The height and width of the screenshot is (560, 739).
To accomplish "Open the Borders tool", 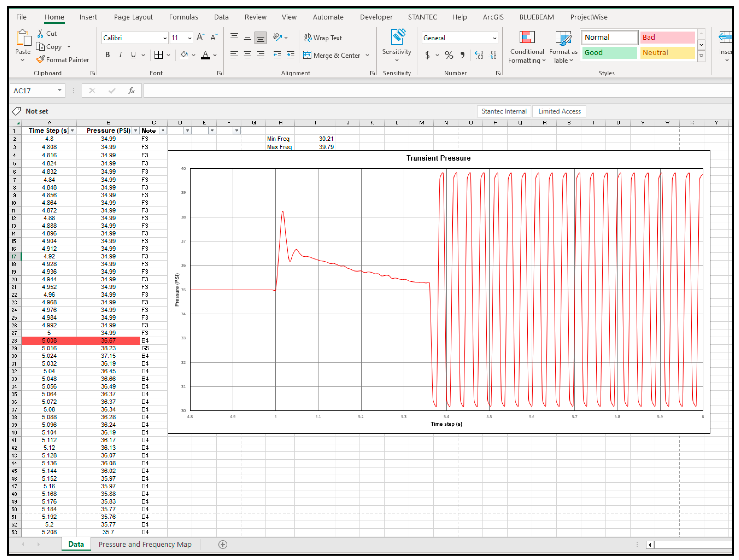I will 158,55.
